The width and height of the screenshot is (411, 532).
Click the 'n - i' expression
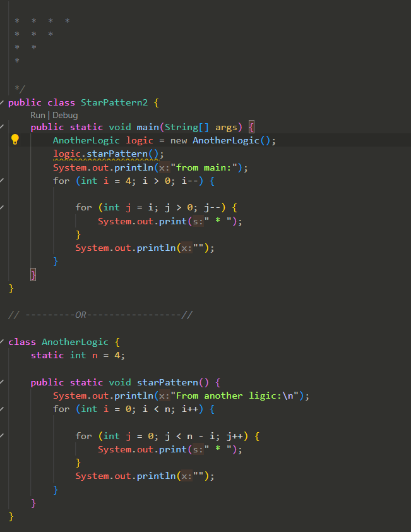point(201,436)
